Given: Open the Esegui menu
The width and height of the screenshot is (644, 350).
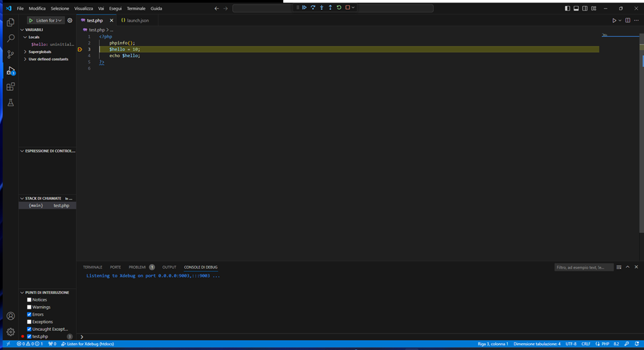Looking at the screenshot, I should 115,8.
